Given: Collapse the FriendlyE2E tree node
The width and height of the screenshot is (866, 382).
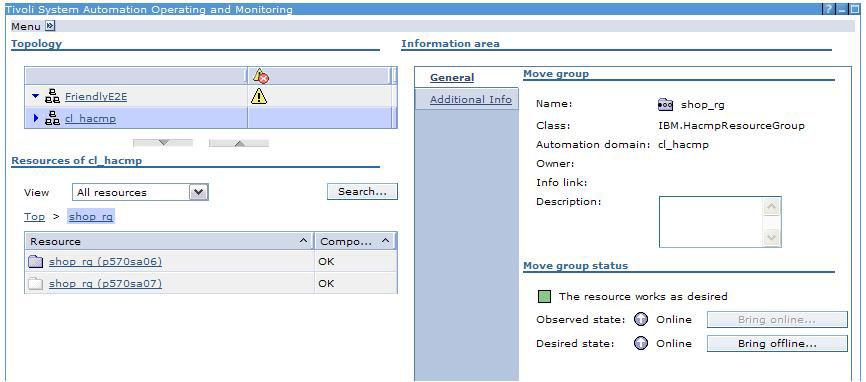Looking at the screenshot, I should coord(36,97).
